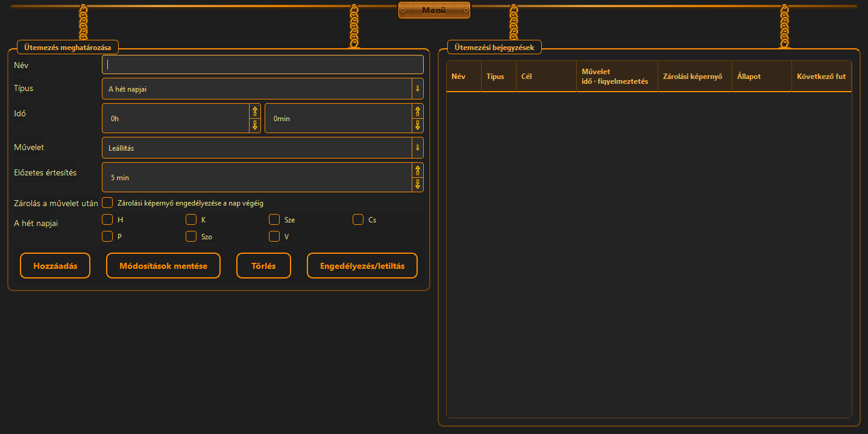Click the minutes field showing 0min
This screenshot has height=434, width=868.
click(338, 118)
